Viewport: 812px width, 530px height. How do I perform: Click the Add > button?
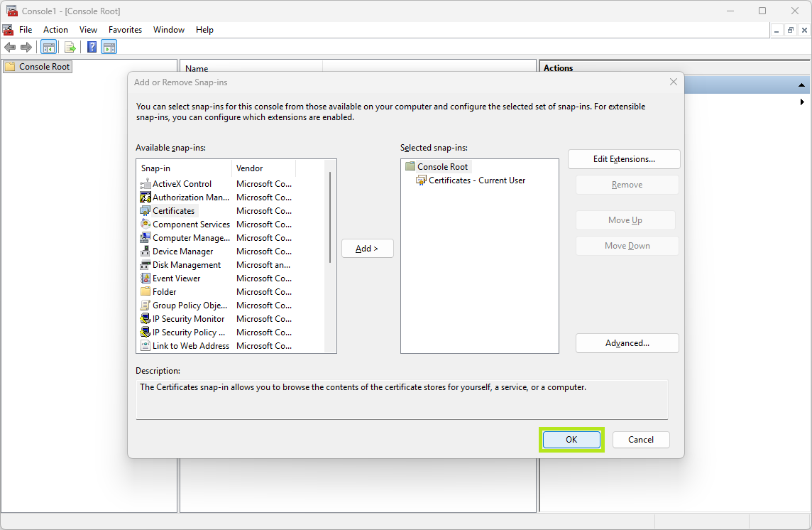click(367, 249)
